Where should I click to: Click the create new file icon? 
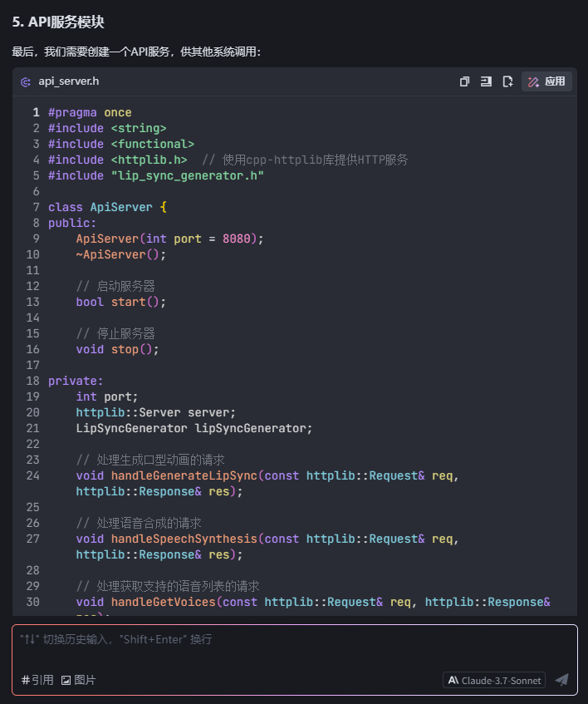(507, 81)
